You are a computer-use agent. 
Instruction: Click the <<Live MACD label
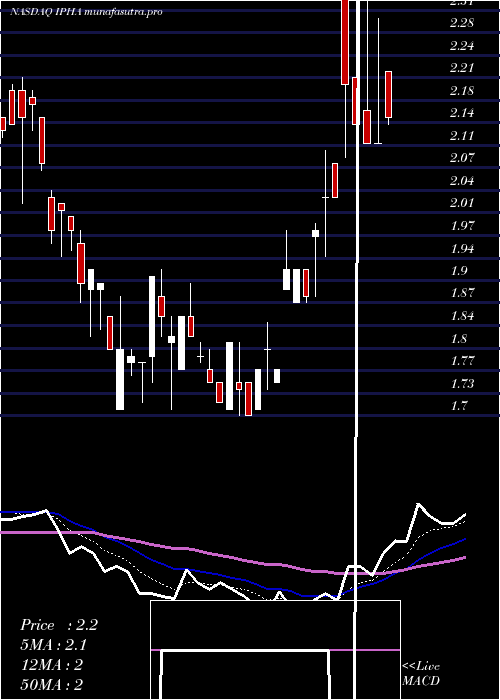[421, 674]
